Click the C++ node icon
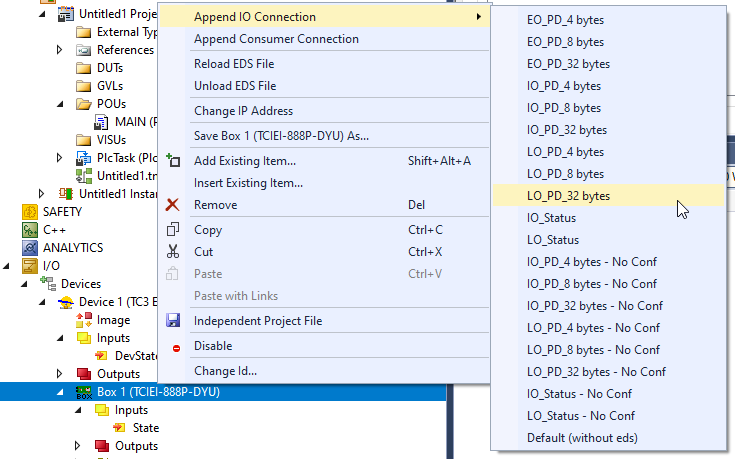This screenshot has width=735, height=459. point(30,230)
